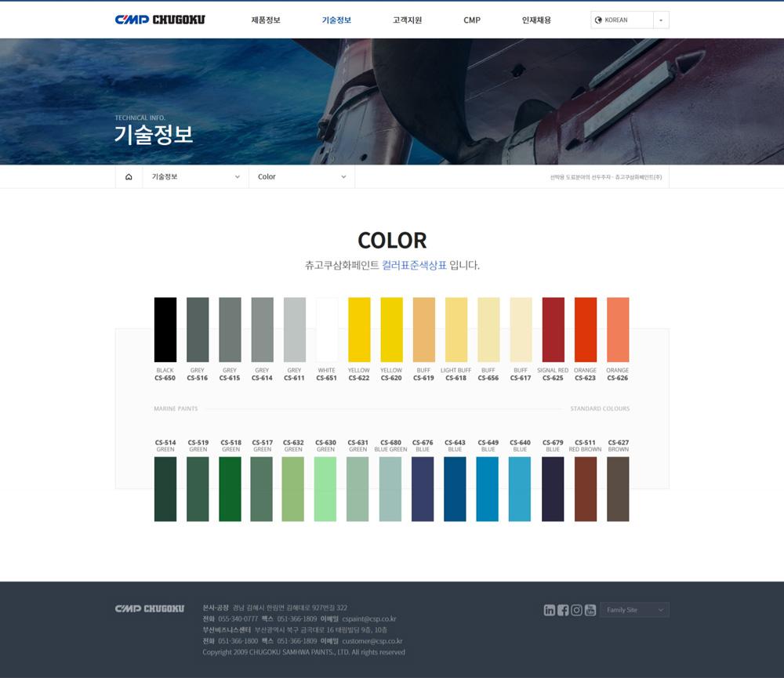The height and width of the screenshot is (678, 784).
Task: Click the home icon in breadcrumb bar
Action: (129, 177)
